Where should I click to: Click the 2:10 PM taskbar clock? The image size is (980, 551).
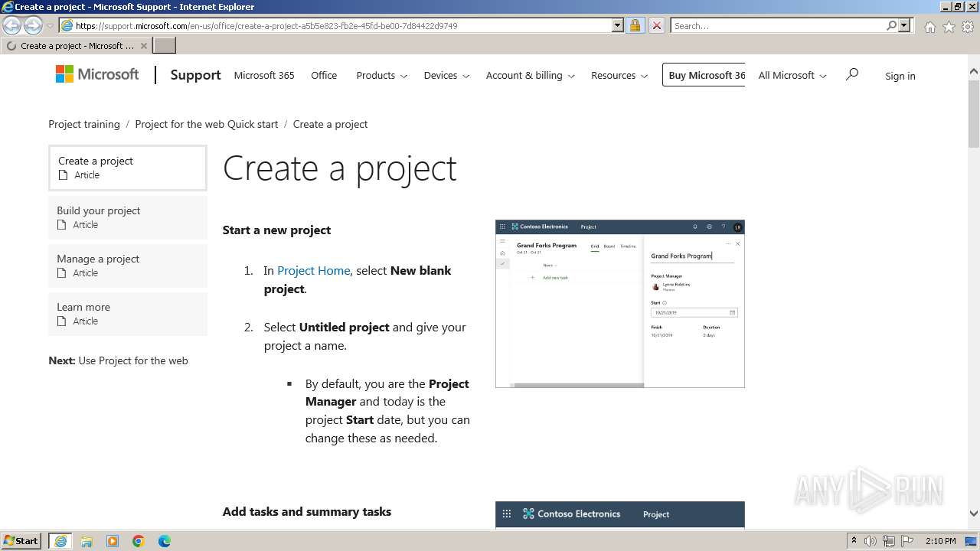941,541
